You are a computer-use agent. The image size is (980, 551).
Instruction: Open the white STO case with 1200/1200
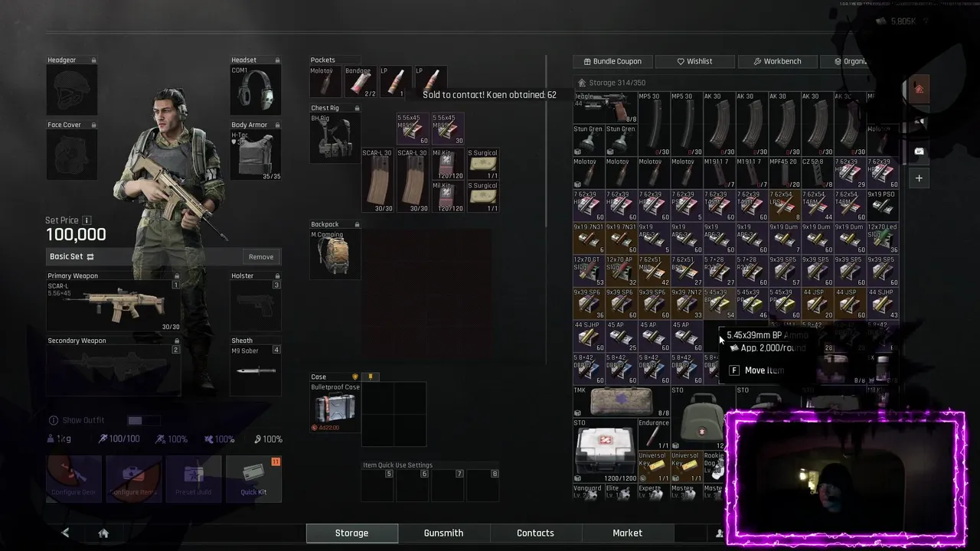coord(605,450)
